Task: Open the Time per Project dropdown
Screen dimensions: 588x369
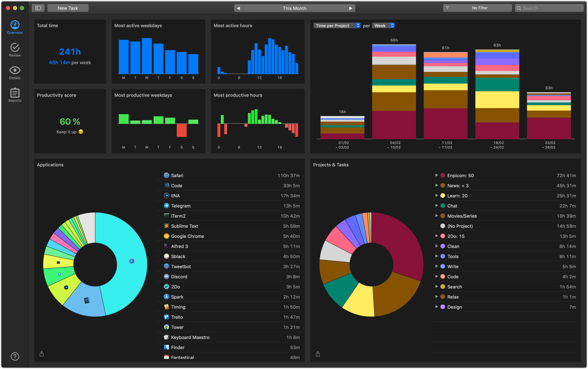Action: (337, 25)
